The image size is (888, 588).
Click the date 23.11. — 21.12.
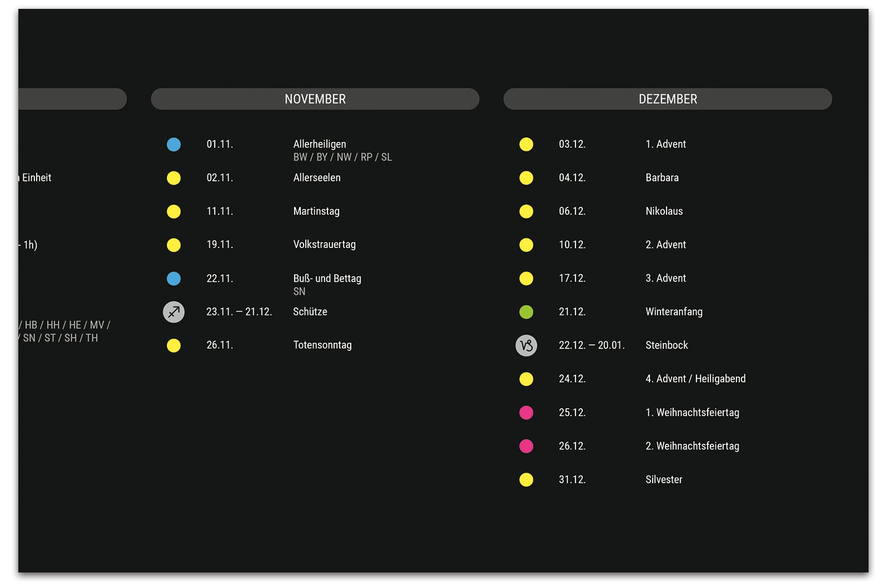(x=239, y=312)
